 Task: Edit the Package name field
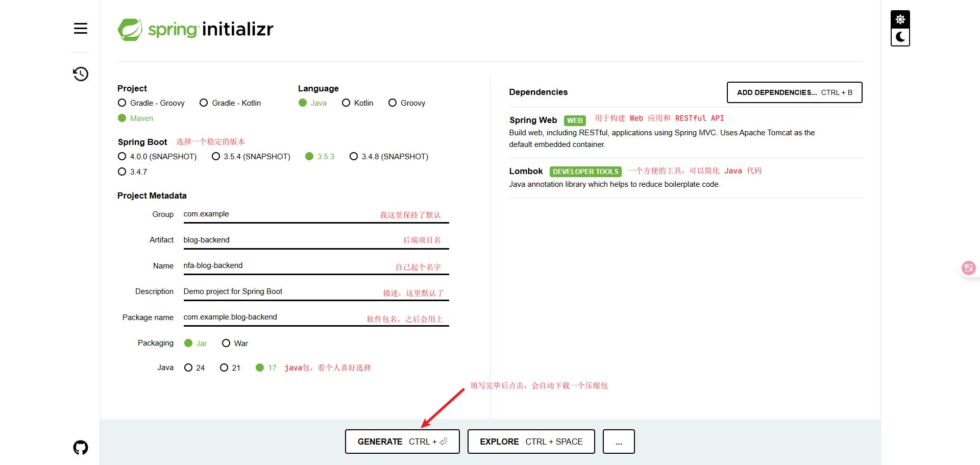tap(316, 317)
